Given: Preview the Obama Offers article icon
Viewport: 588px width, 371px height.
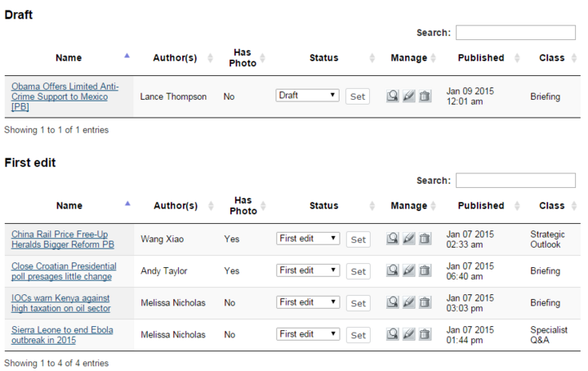Looking at the screenshot, I should (x=392, y=96).
